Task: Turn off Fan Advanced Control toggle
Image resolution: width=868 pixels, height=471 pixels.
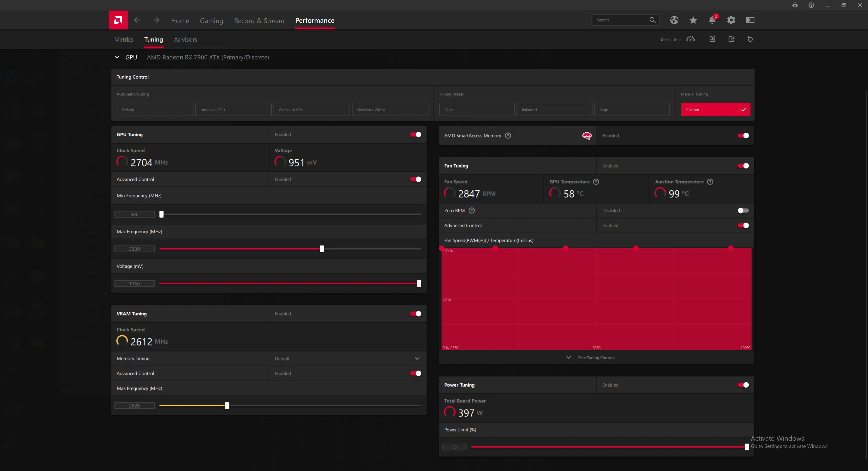Action: click(743, 226)
